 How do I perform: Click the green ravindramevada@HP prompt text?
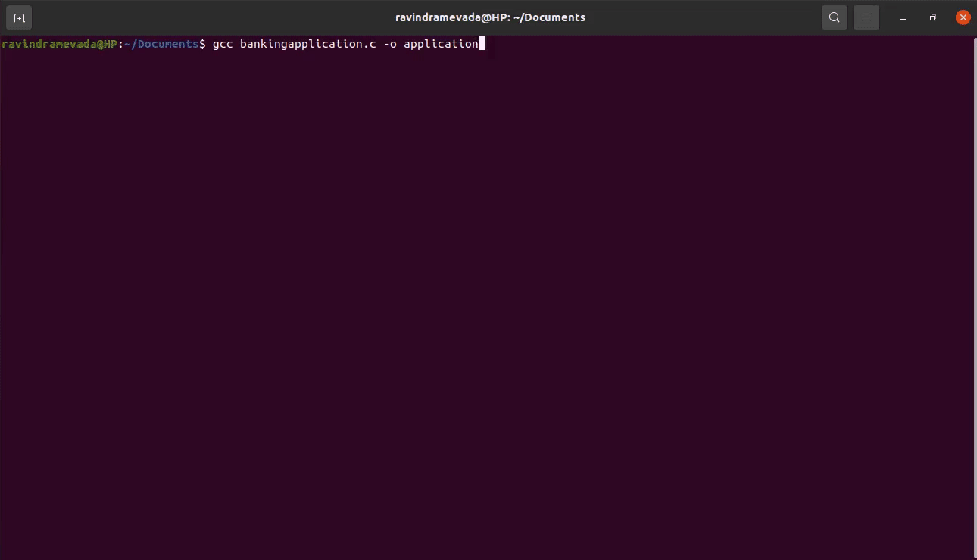click(59, 44)
